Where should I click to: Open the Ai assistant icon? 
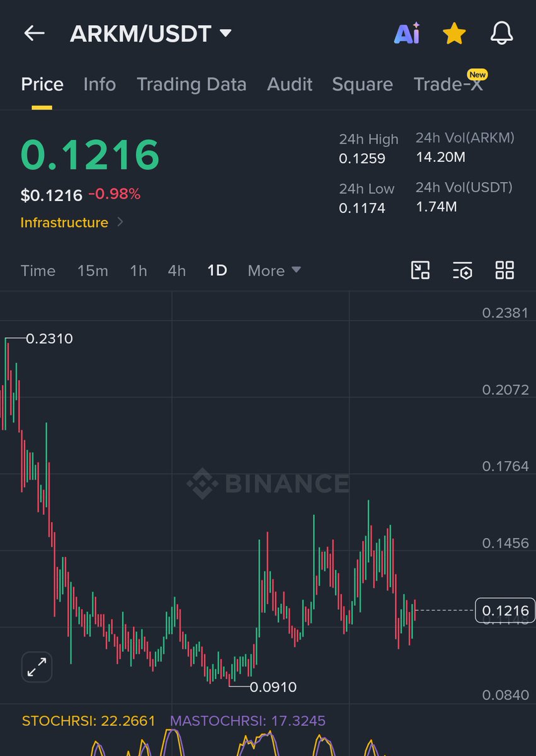pos(407,33)
